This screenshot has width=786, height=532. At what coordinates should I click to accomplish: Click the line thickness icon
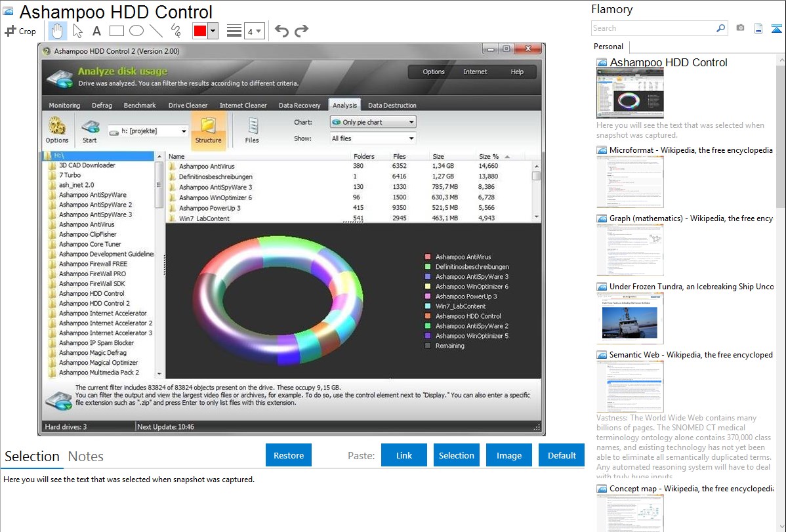pos(234,31)
